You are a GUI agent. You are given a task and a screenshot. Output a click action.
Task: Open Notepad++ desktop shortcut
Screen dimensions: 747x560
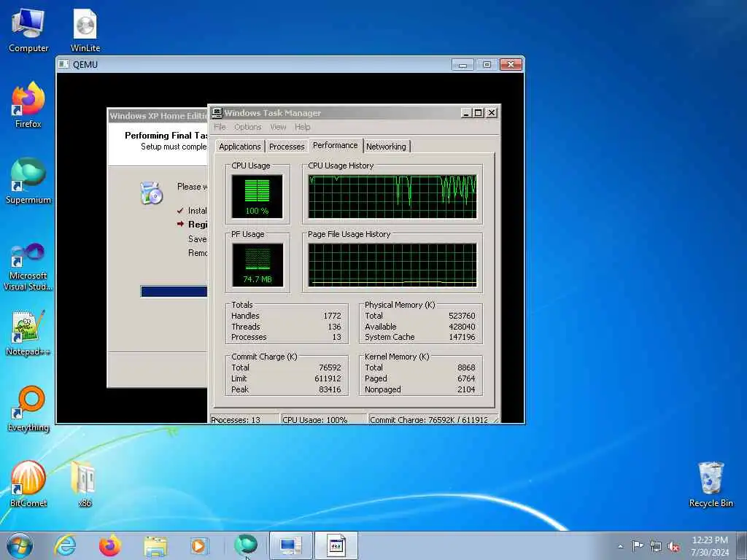point(28,333)
